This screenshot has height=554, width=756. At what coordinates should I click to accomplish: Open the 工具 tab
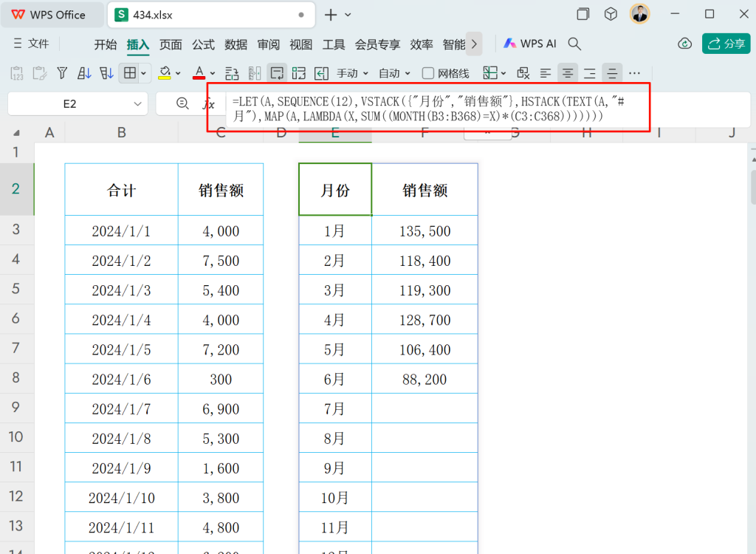334,44
